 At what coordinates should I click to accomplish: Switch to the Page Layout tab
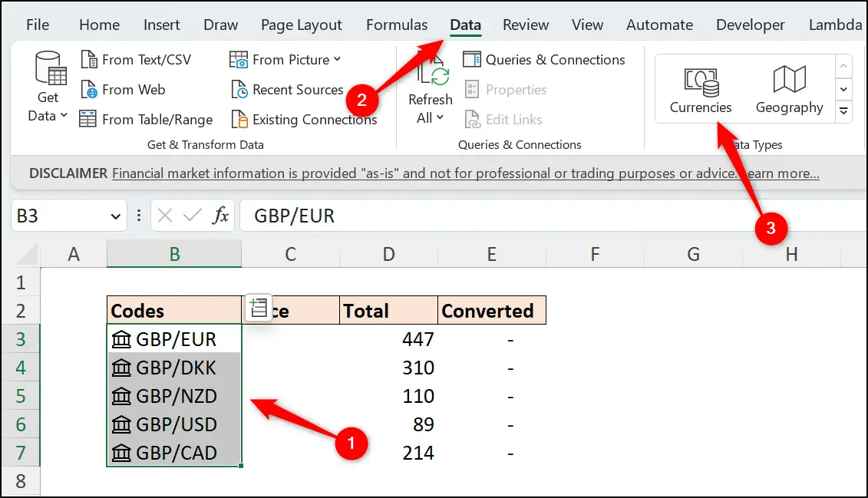(301, 25)
